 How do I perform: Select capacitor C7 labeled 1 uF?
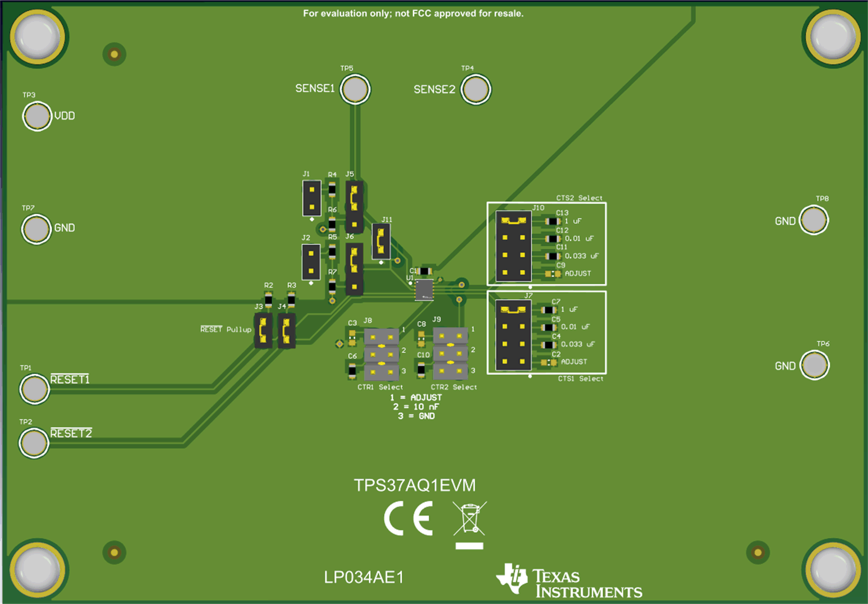(x=549, y=310)
